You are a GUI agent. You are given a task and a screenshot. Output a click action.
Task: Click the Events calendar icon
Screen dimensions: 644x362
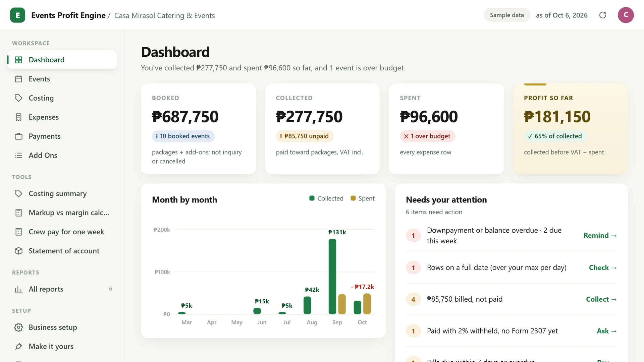(19, 79)
